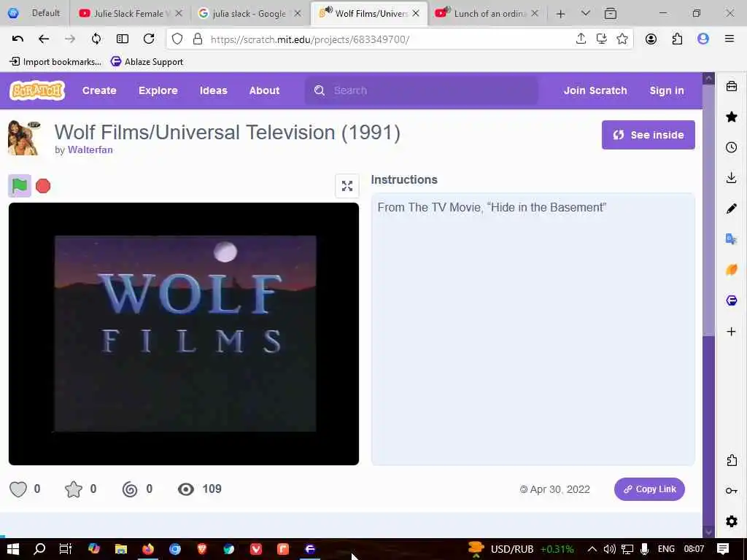The width and height of the screenshot is (747, 560).
Task: Close the Wolf Films/Universal tab
Action: pos(416,13)
